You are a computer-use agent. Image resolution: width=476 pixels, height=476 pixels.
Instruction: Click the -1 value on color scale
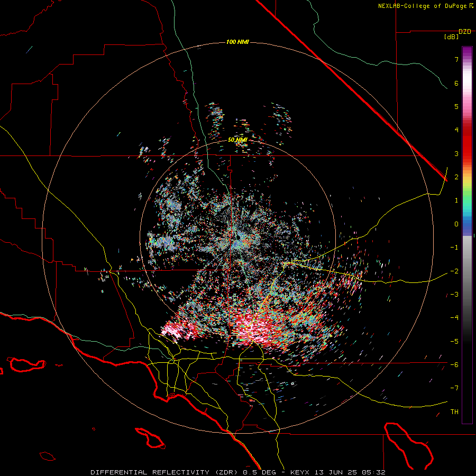[454, 248]
